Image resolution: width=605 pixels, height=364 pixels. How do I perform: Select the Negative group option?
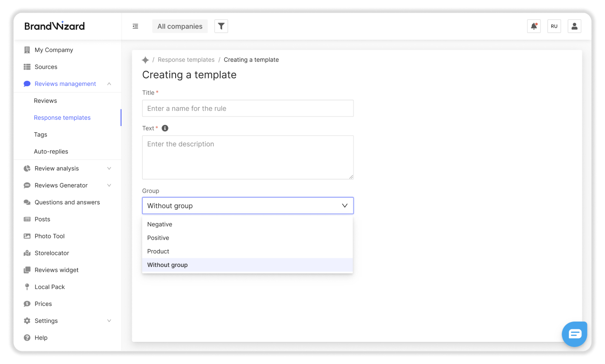pyautogui.click(x=160, y=224)
